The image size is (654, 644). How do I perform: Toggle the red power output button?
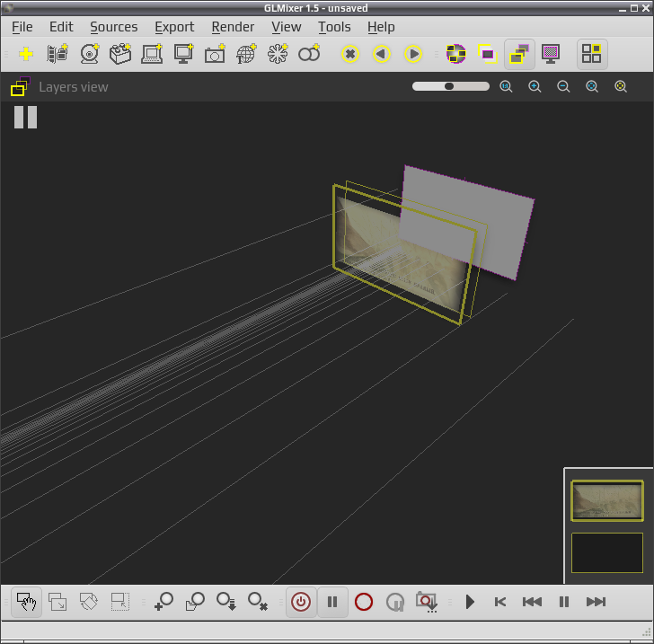pyautogui.click(x=301, y=602)
